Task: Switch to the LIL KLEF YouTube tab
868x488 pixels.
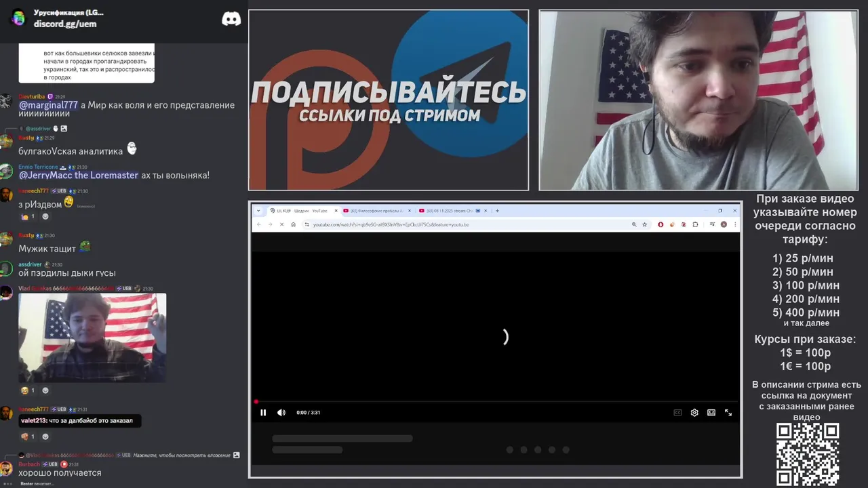Action: tap(302, 211)
